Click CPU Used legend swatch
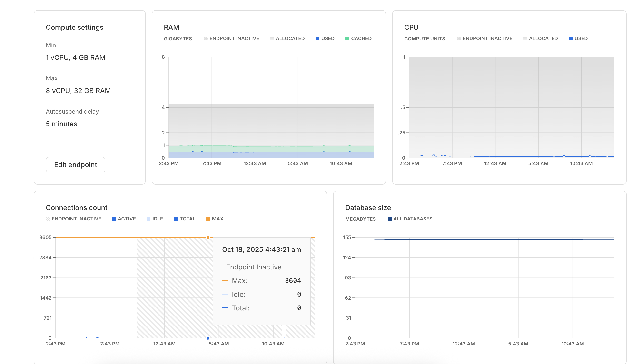The height and width of the screenshot is (364, 632). click(571, 38)
